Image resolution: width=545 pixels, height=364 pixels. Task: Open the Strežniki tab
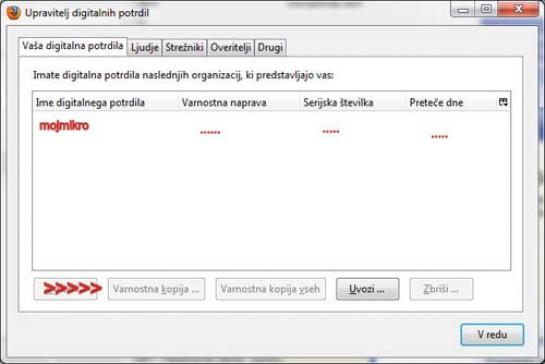point(184,48)
